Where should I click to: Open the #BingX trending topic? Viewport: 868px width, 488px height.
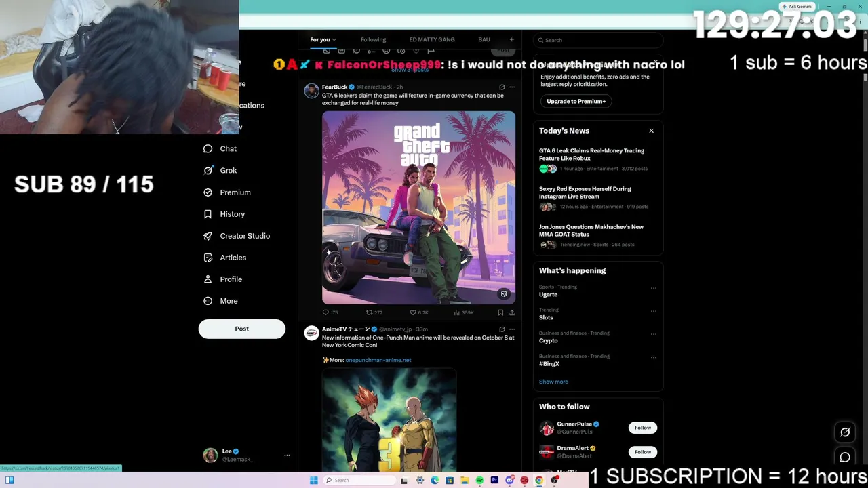[549, 364]
